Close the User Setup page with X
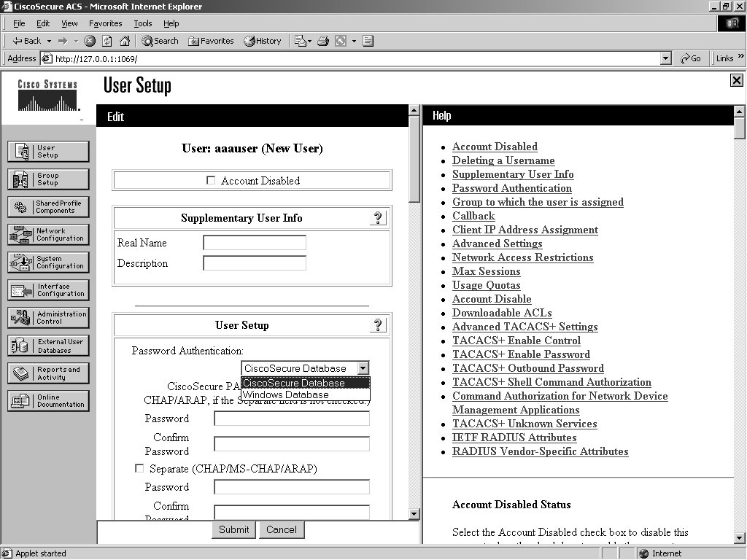This screenshot has width=747, height=560. [x=737, y=80]
